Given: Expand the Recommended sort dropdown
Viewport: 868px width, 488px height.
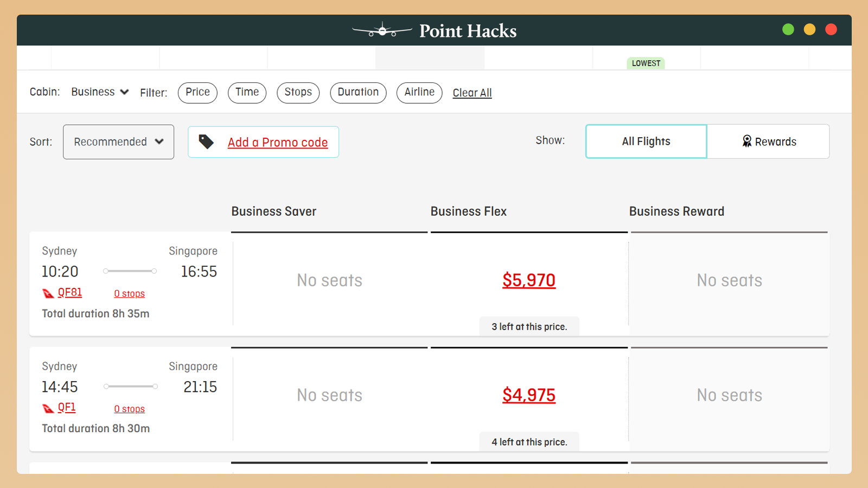Looking at the screenshot, I should [118, 142].
